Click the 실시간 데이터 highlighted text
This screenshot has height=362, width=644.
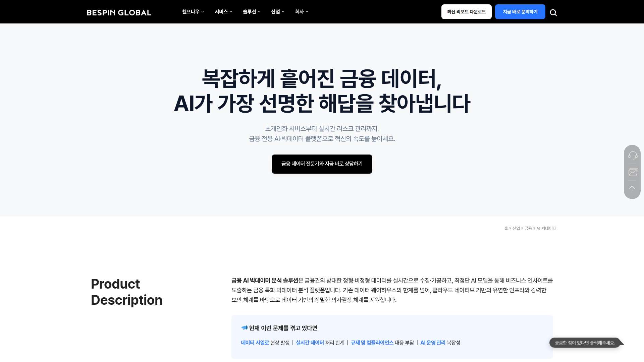[310, 343]
